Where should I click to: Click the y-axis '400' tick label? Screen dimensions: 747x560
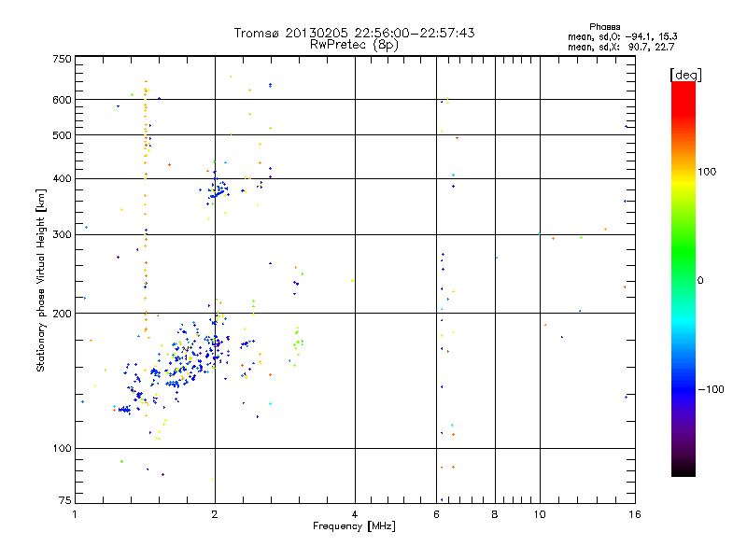(x=62, y=179)
